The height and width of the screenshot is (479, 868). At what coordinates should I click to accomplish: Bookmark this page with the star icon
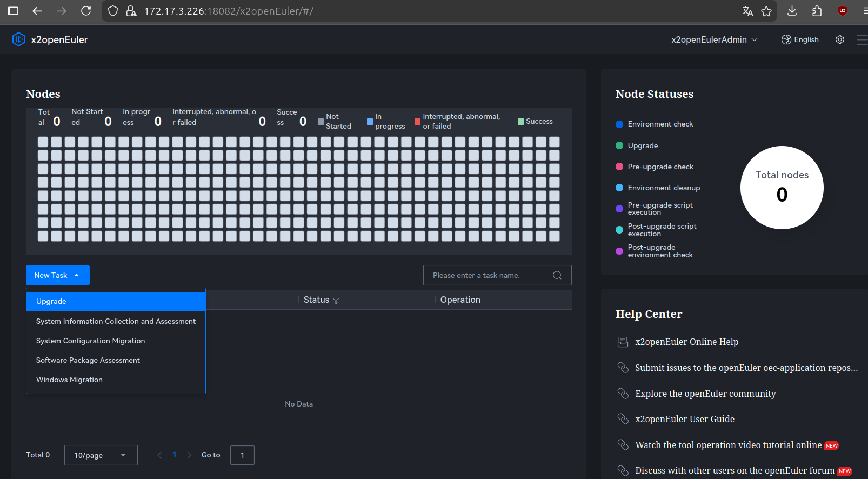pos(766,11)
